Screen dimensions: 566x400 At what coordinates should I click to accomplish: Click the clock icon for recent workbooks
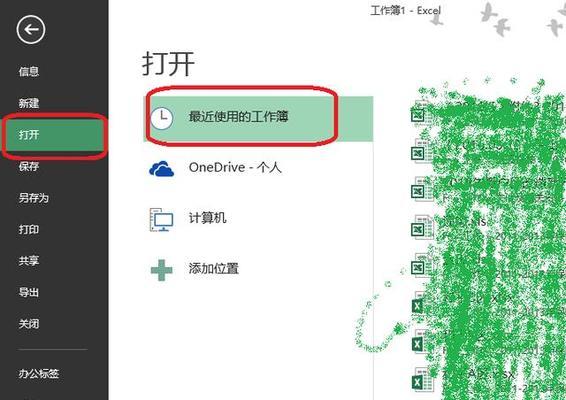[161, 118]
